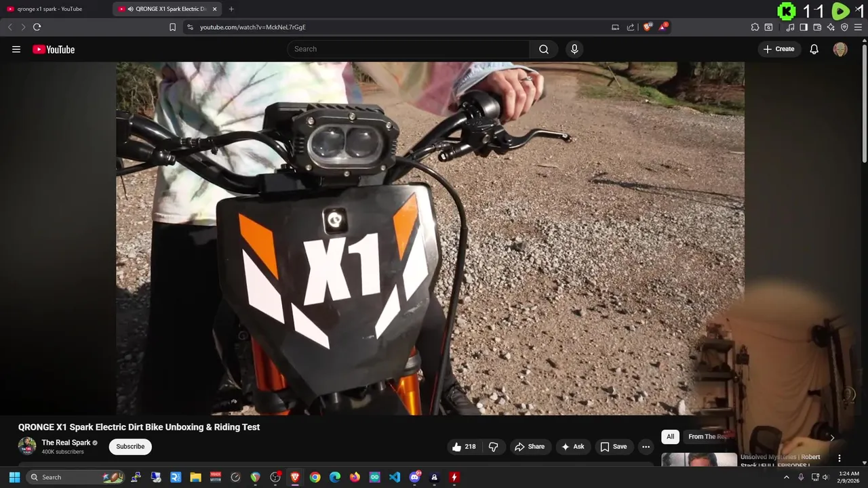Open the Create button menu

click(778, 49)
